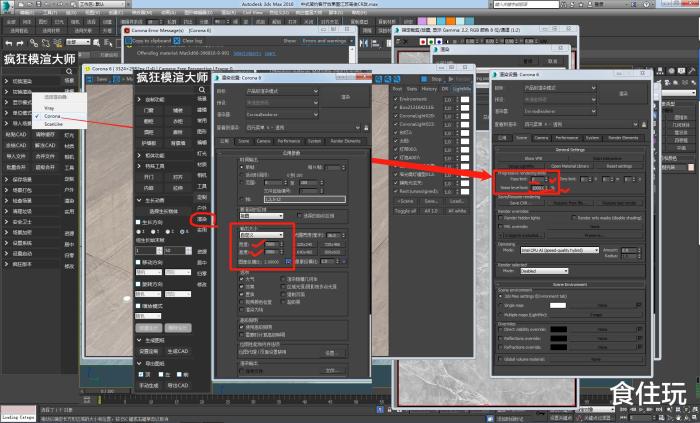Click search icon in second plugin panel

point(202,90)
